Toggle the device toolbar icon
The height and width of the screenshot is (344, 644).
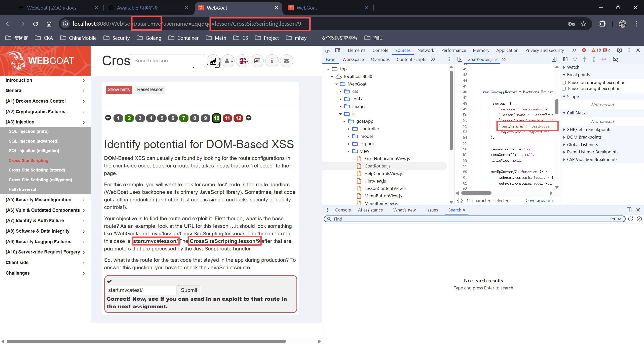(337, 50)
